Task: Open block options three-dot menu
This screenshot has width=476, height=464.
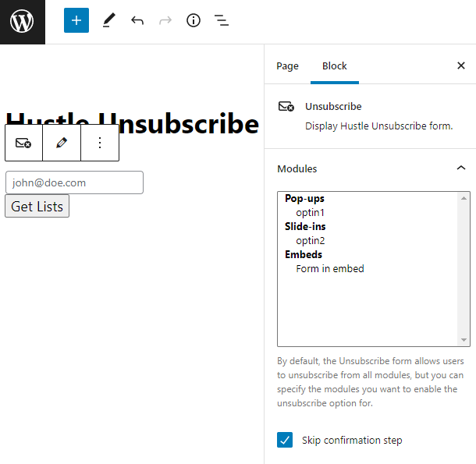Action: pos(100,143)
